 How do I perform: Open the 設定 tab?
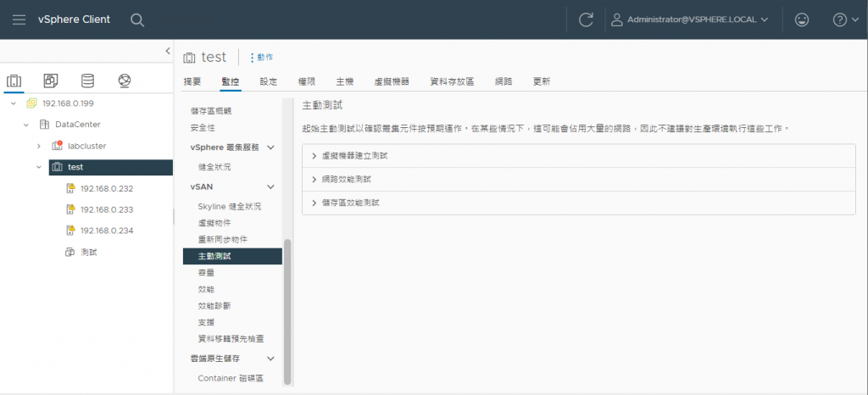click(x=269, y=82)
